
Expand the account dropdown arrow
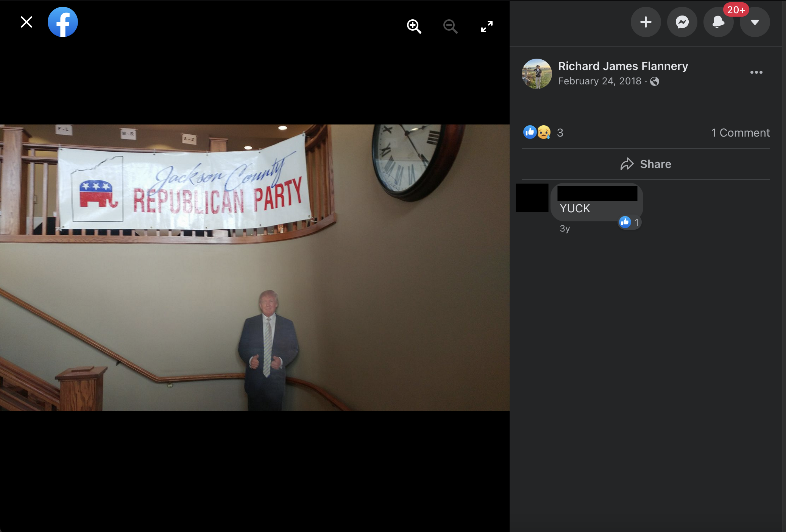[x=755, y=22]
